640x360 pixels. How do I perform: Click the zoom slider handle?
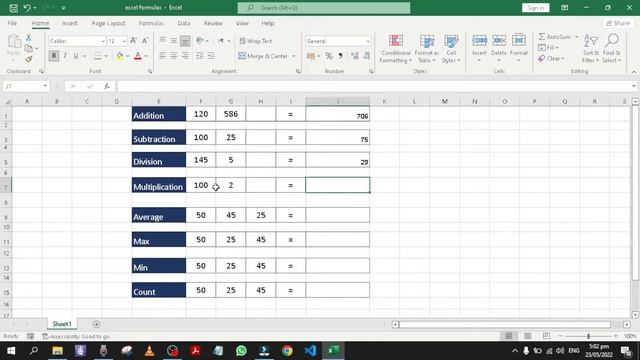click(588, 336)
